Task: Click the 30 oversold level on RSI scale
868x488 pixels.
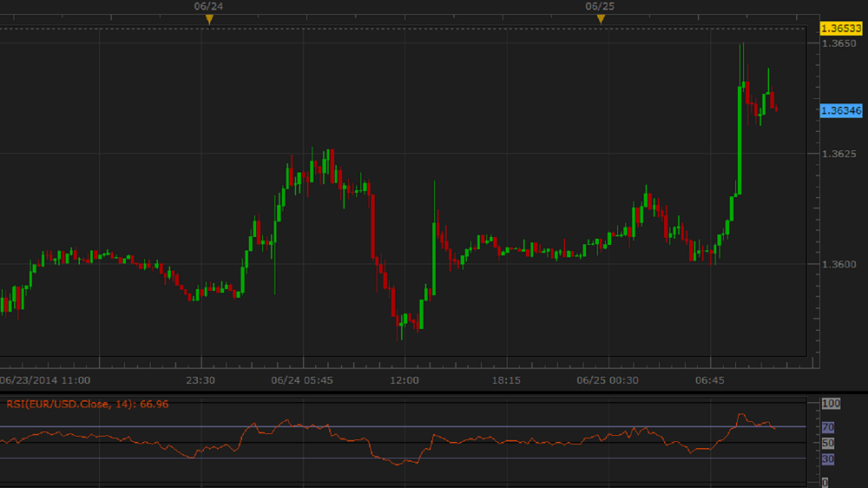Action: [x=827, y=458]
